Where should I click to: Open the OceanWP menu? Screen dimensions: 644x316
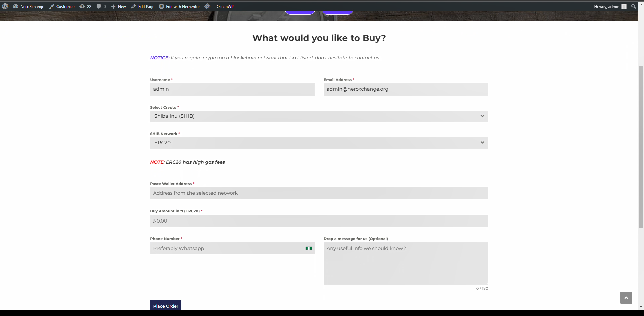pyautogui.click(x=225, y=6)
